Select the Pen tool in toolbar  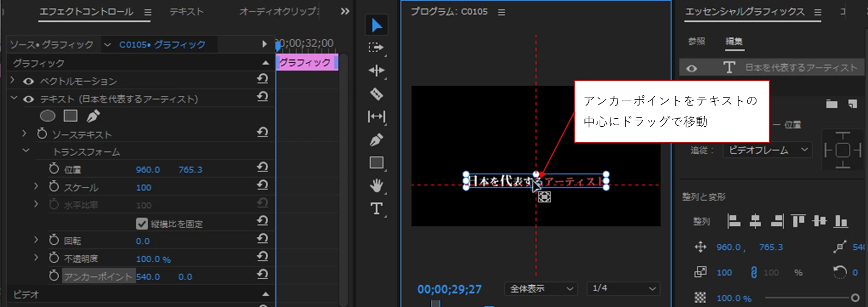point(376,140)
